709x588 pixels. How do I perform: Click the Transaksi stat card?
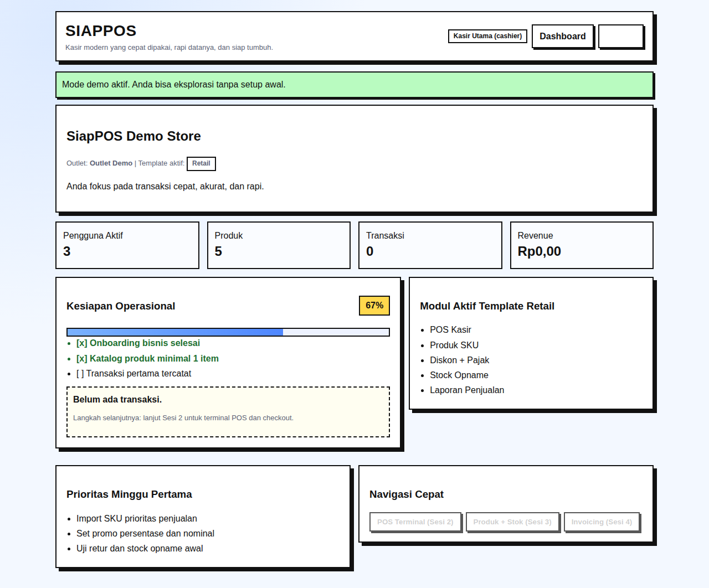(x=430, y=245)
